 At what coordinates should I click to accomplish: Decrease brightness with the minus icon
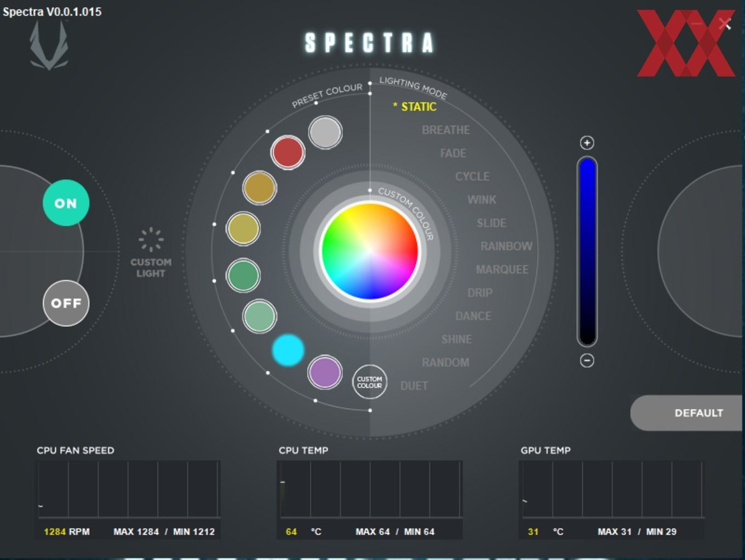pyautogui.click(x=587, y=361)
